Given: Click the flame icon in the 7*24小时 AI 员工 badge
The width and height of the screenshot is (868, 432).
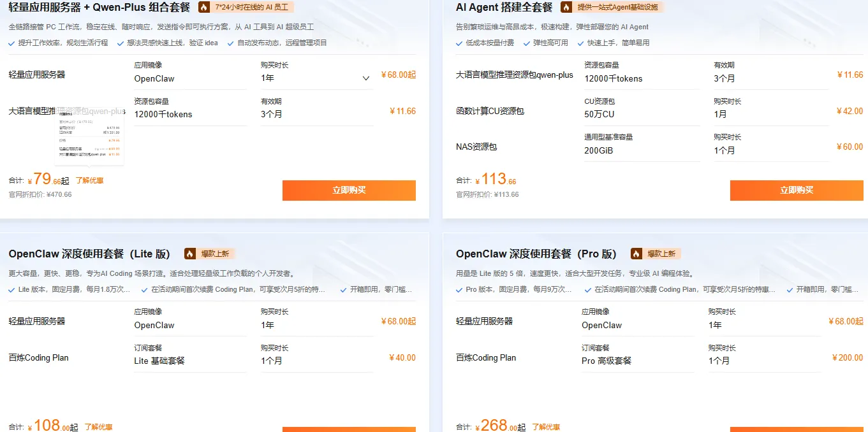Looking at the screenshot, I should [x=203, y=7].
